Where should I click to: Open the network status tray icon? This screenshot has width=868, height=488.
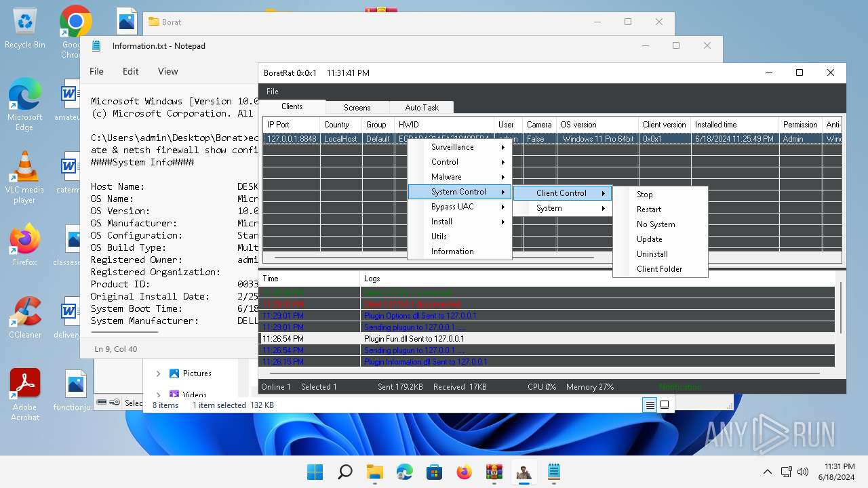pos(787,472)
